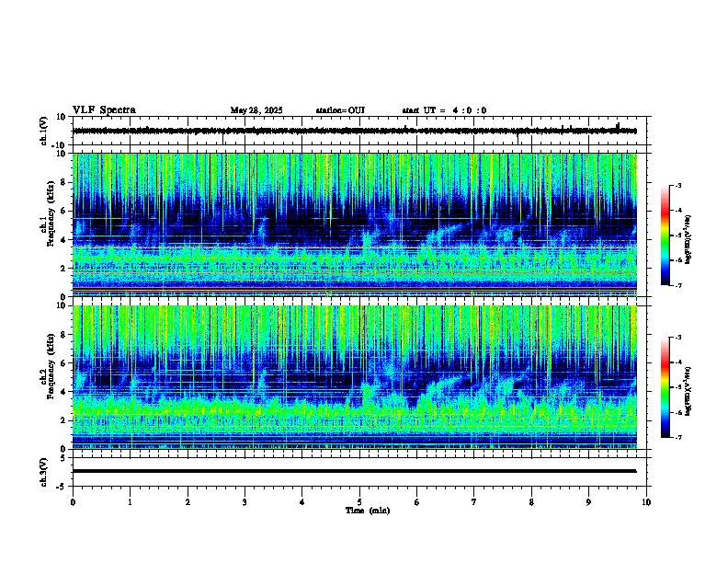The width and height of the screenshot is (728, 563).
Task: Click the "ch.1(V)" waveform axis label
Action: pos(44,131)
